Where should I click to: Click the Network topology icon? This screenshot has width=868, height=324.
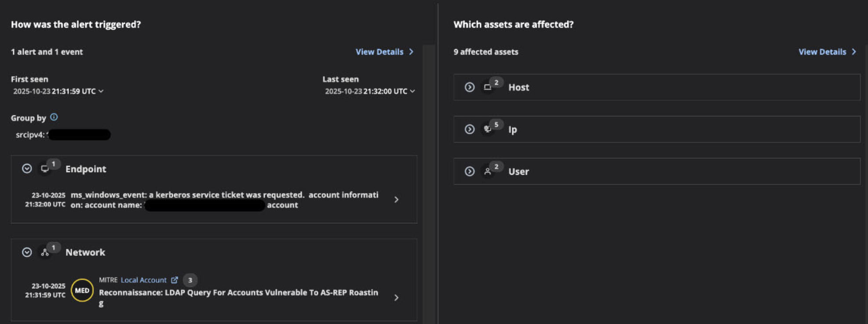click(45, 253)
